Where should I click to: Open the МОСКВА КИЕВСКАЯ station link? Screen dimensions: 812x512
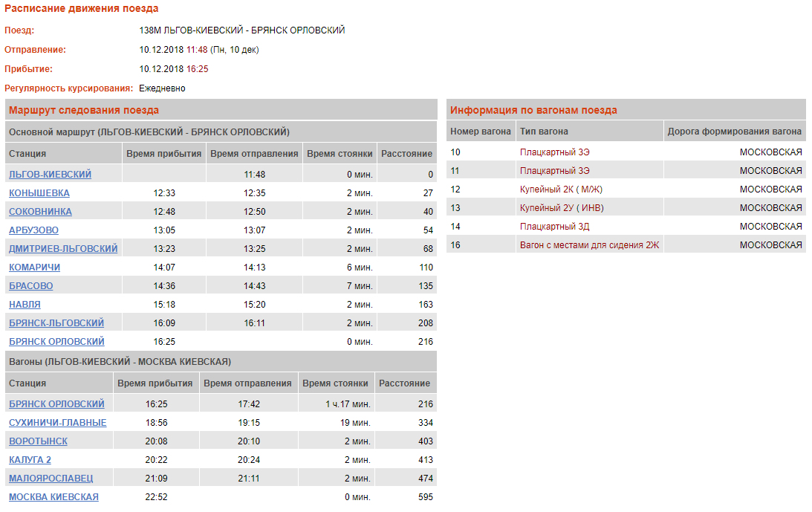coord(53,497)
